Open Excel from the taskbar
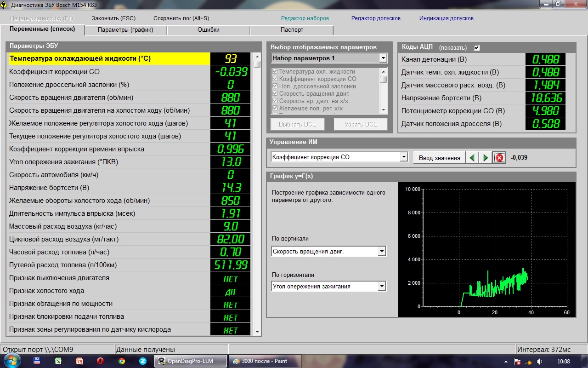The image size is (588, 368). pos(58,361)
